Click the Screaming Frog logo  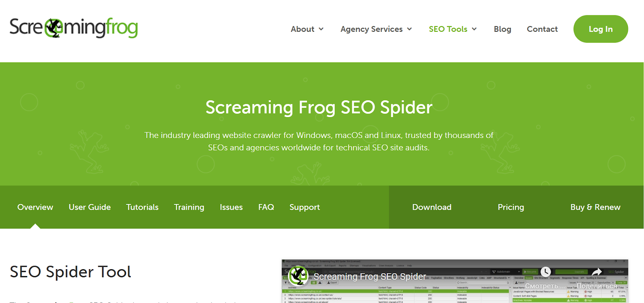74,28
